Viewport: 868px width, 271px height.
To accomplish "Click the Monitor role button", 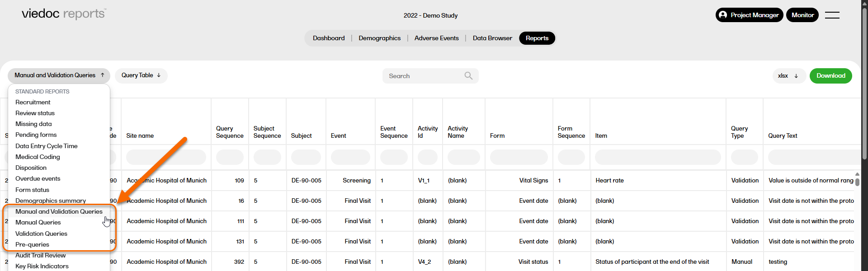I will pos(802,15).
